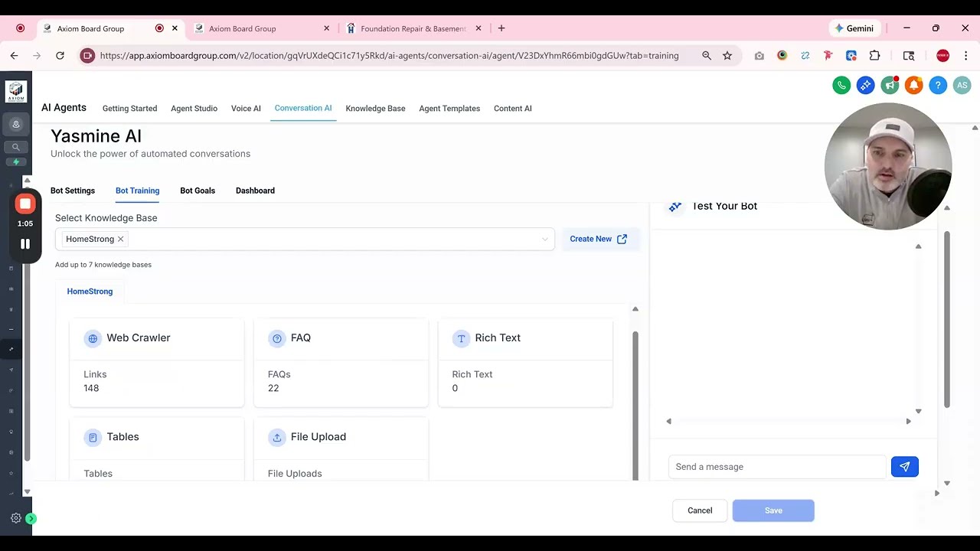Open the Gemini button
This screenshot has height=551, width=980.
854,28
